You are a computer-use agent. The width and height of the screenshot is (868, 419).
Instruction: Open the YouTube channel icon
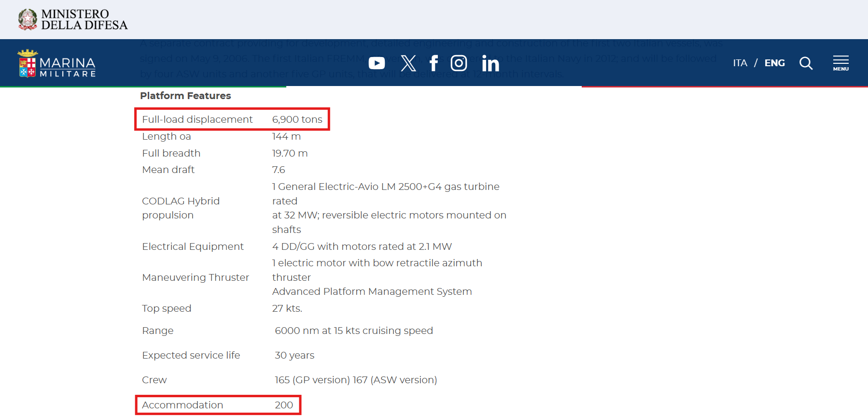377,63
